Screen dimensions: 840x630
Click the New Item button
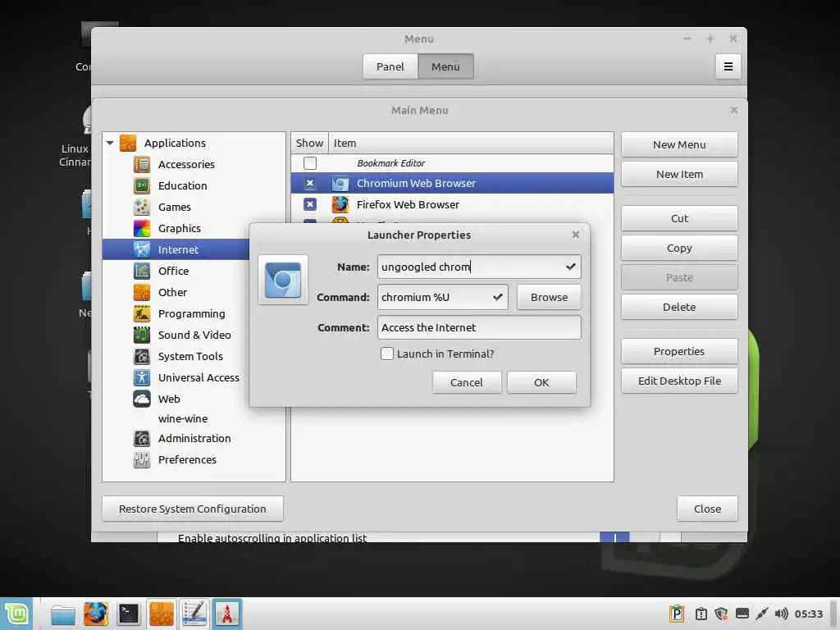coord(679,174)
